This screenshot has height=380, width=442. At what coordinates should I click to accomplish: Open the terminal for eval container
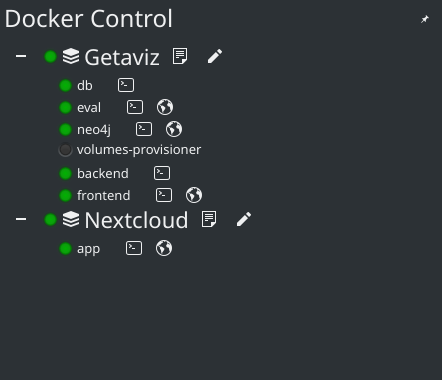135,107
